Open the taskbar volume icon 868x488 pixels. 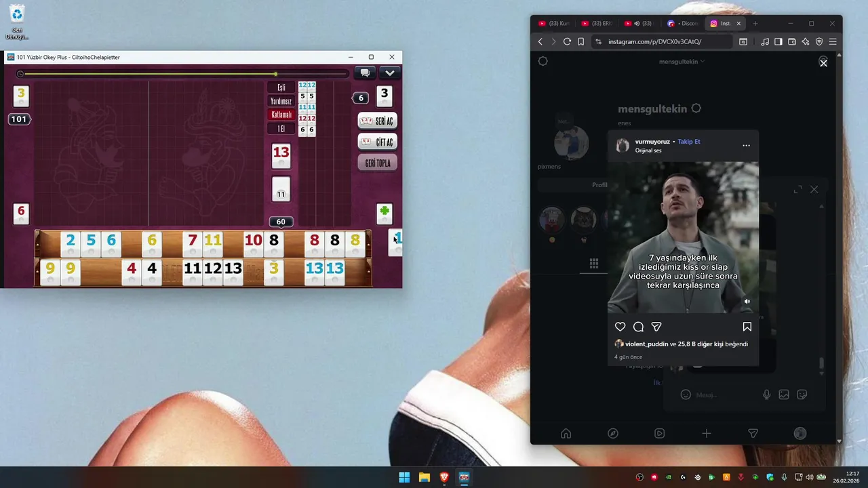click(x=810, y=477)
